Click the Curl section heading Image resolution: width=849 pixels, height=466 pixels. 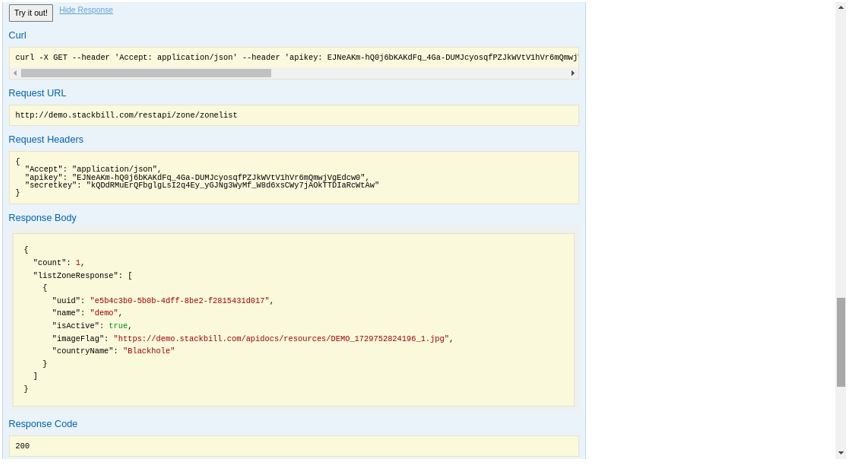[x=17, y=35]
